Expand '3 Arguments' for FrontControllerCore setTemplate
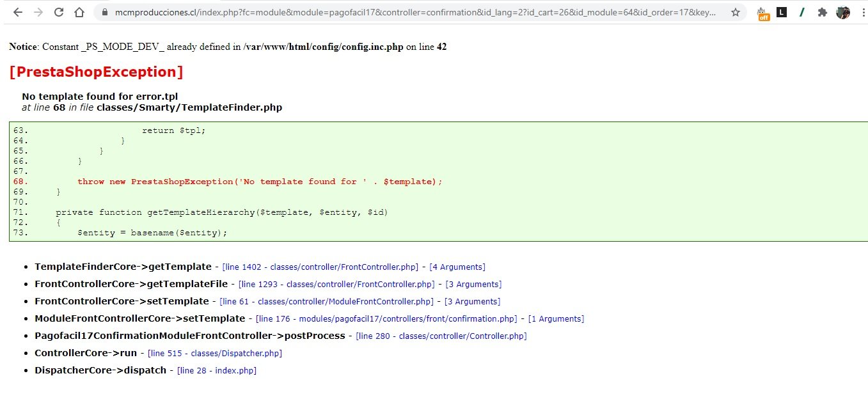Screen dimensions: 868x399 tap(473, 301)
